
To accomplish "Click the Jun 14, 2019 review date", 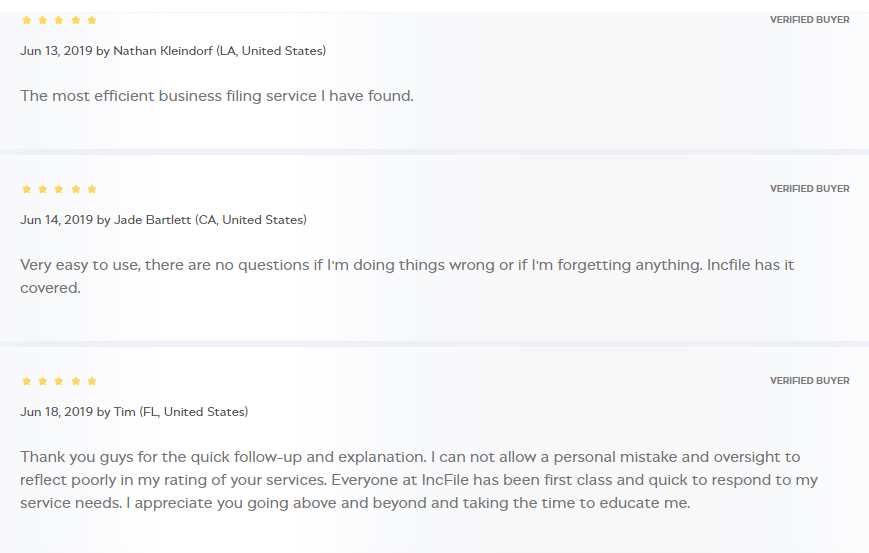I will [x=56, y=220].
